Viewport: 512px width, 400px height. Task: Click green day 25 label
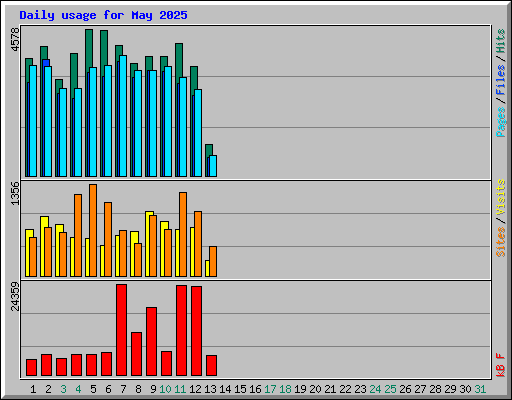390,389
